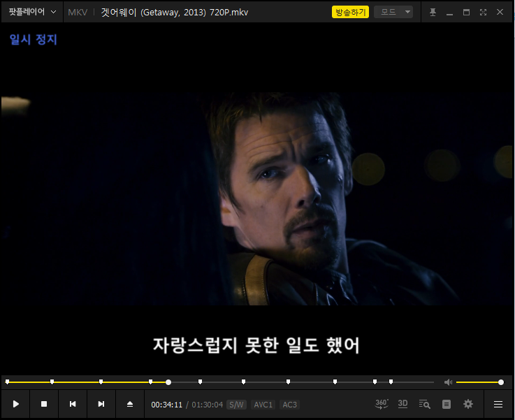Go to the previous file
This screenshot has height=420, width=515.
[x=73, y=404]
